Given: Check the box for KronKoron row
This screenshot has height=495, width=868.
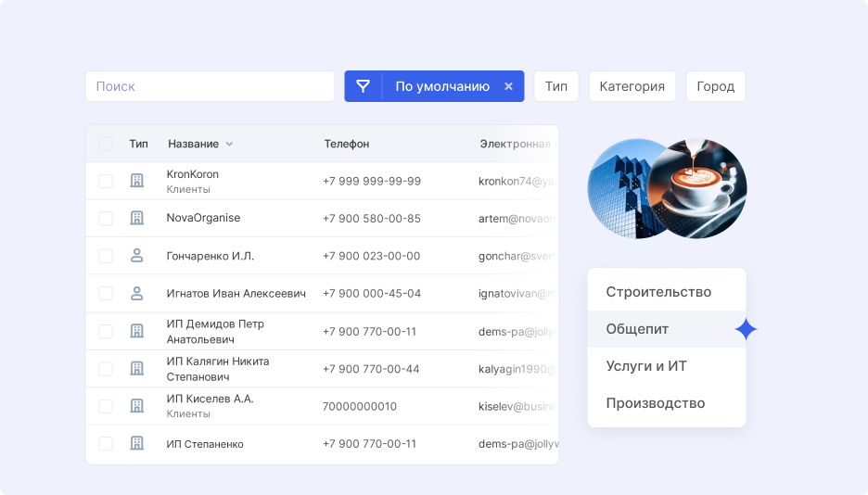Looking at the screenshot, I should tap(106, 181).
